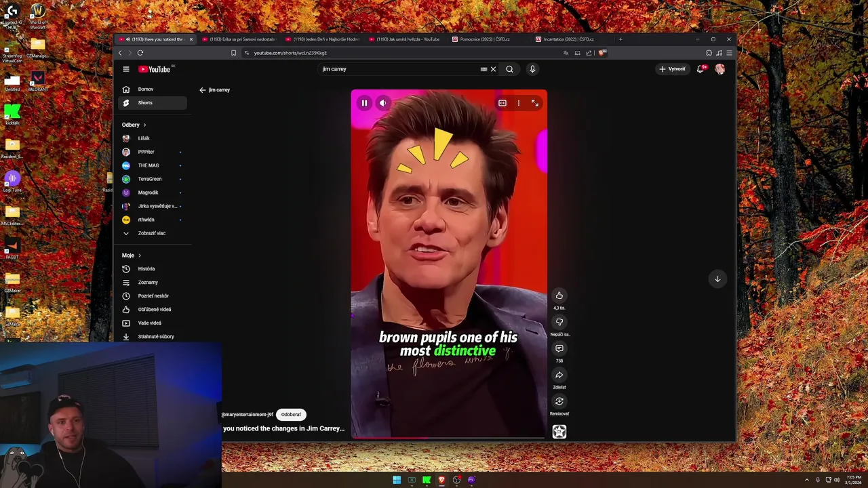This screenshot has width=868, height=488.
Task: Open comments for the short
Action: click(x=559, y=348)
